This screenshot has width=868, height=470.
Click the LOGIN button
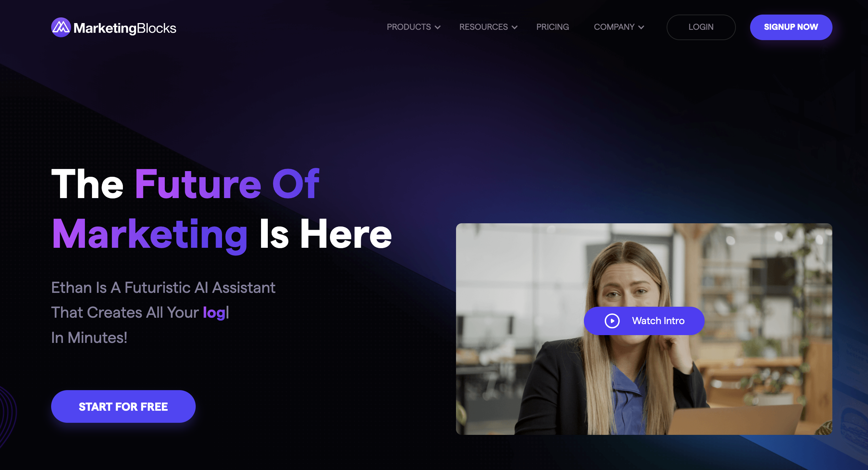point(701,27)
